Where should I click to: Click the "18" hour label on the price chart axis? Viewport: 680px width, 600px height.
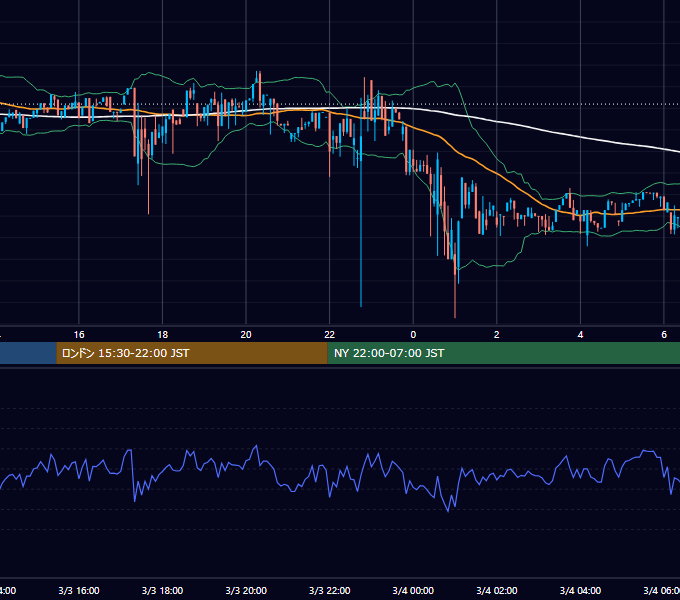(x=163, y=335)
